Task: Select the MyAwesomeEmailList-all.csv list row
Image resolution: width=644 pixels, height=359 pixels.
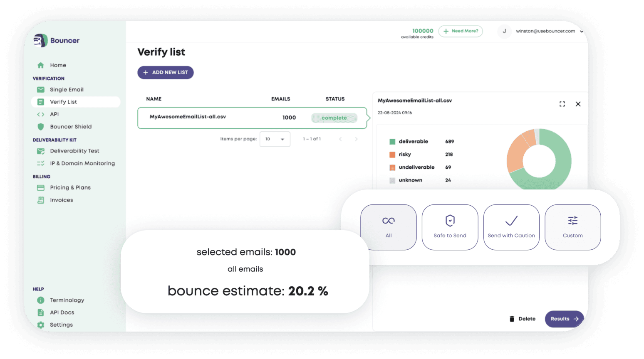Action: click(x=252, y=118)
